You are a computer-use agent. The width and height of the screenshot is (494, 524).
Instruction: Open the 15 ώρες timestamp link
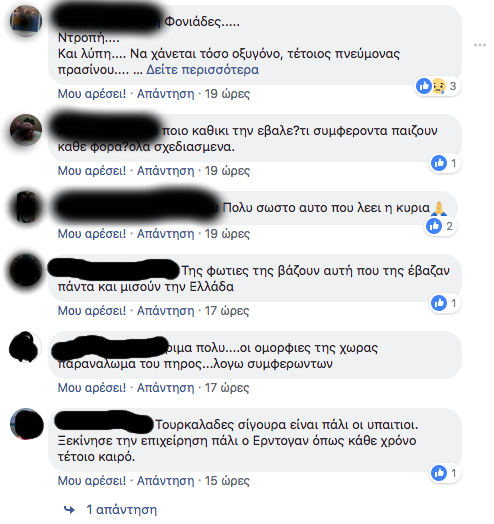(227, 481)
